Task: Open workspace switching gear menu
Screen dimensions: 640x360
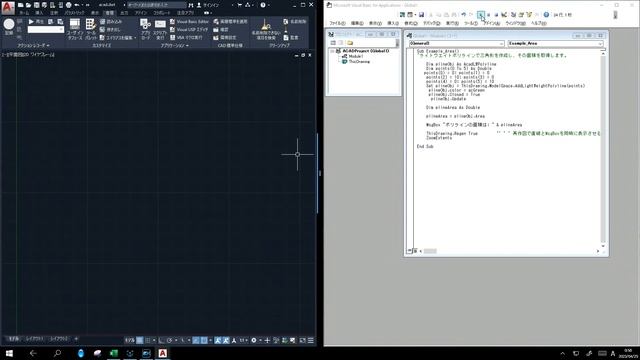Action: coord(255,340)
